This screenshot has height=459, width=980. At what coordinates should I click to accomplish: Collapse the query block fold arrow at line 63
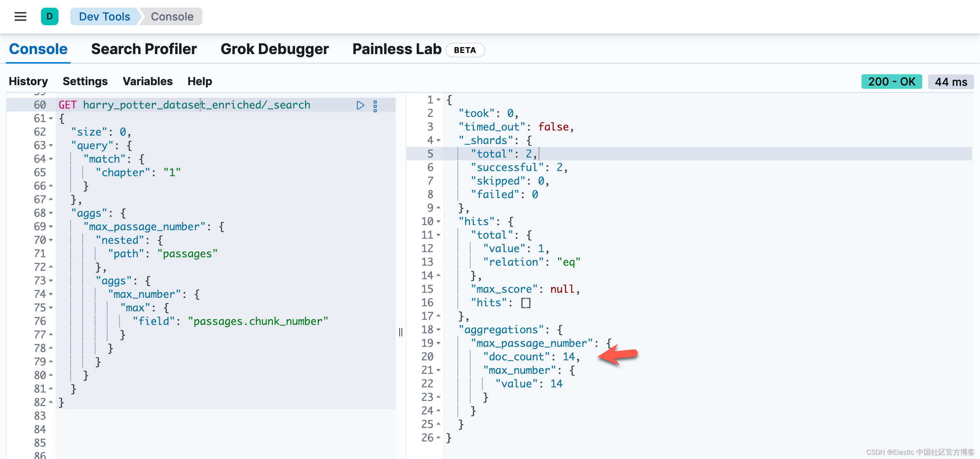point(51,146)
